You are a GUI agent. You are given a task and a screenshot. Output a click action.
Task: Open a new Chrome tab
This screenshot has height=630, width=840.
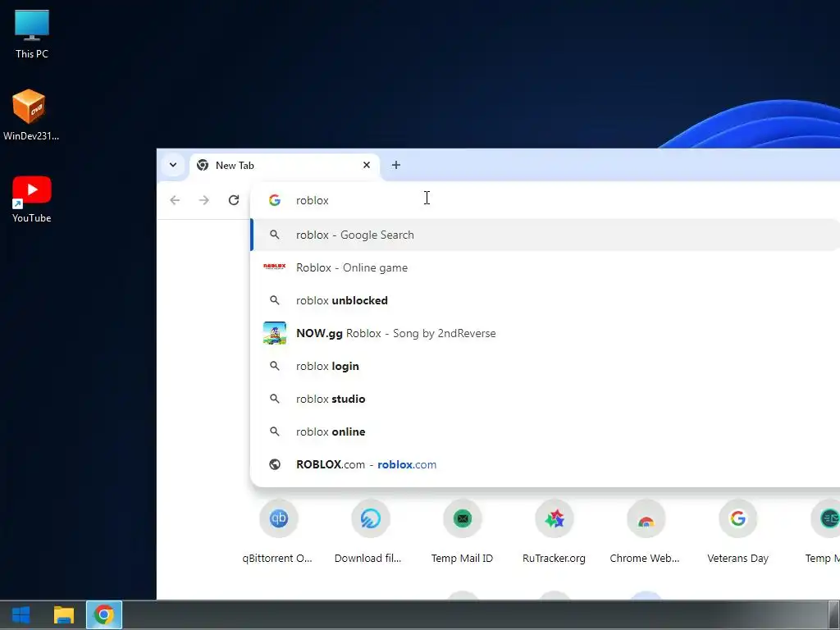click(x=396, y=165)
